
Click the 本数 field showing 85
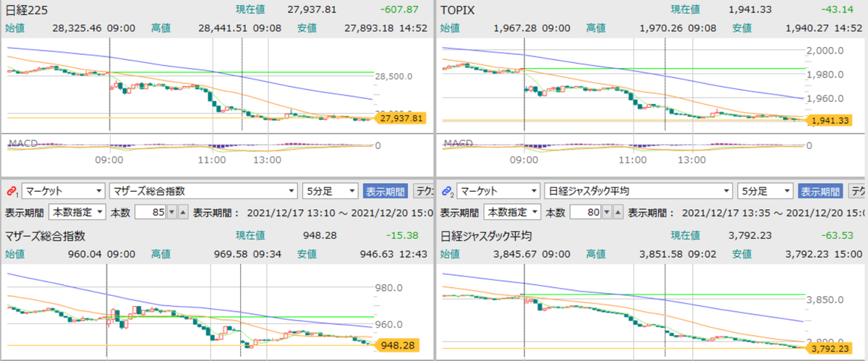pos(149,212)
